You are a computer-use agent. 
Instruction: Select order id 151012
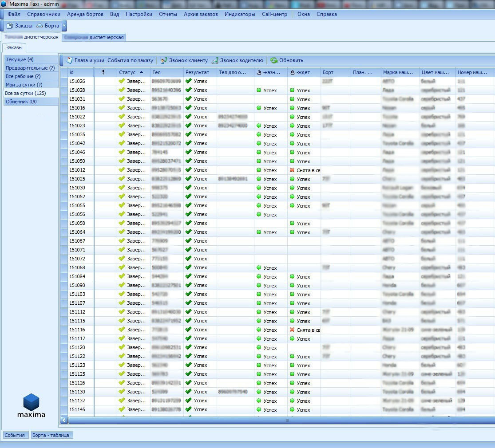point(77,170)
